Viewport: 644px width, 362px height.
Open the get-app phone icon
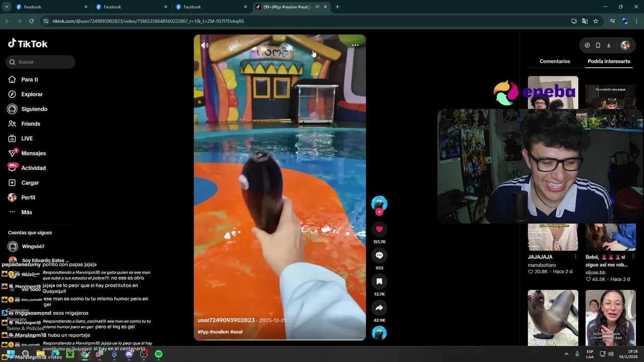pos(598,45)
